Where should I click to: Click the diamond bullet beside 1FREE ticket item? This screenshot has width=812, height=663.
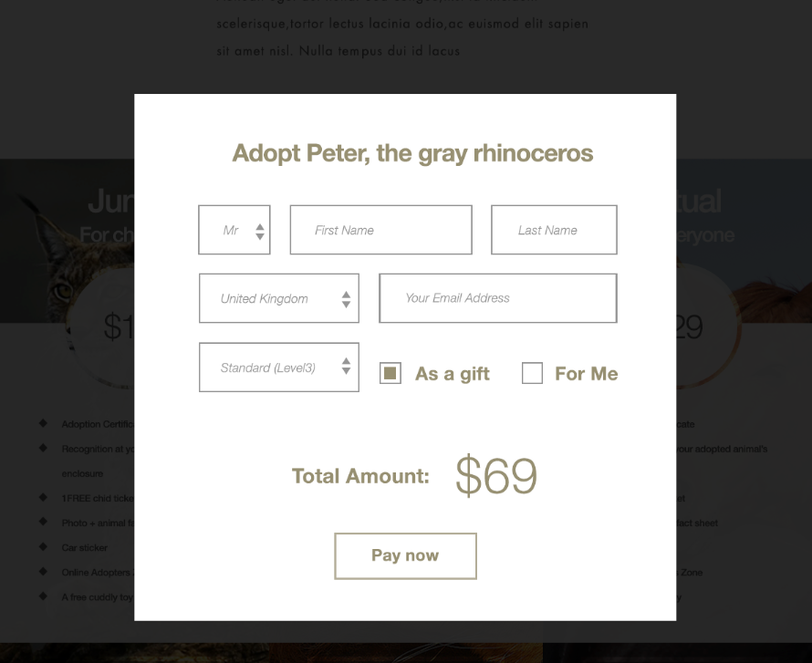click(x=43, y=498)
